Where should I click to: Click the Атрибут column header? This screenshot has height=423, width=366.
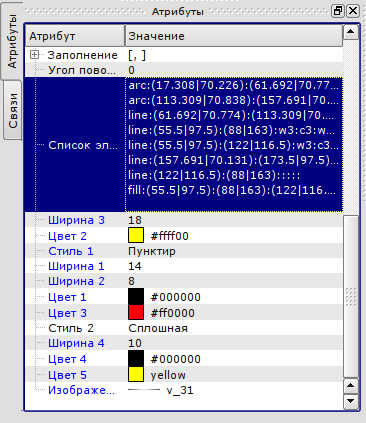coord(75,36)
